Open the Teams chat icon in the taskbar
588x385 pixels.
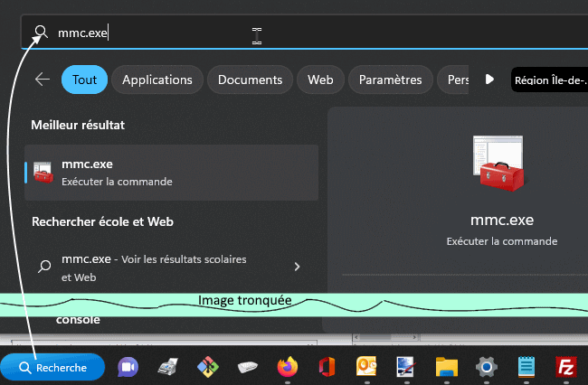128,367
